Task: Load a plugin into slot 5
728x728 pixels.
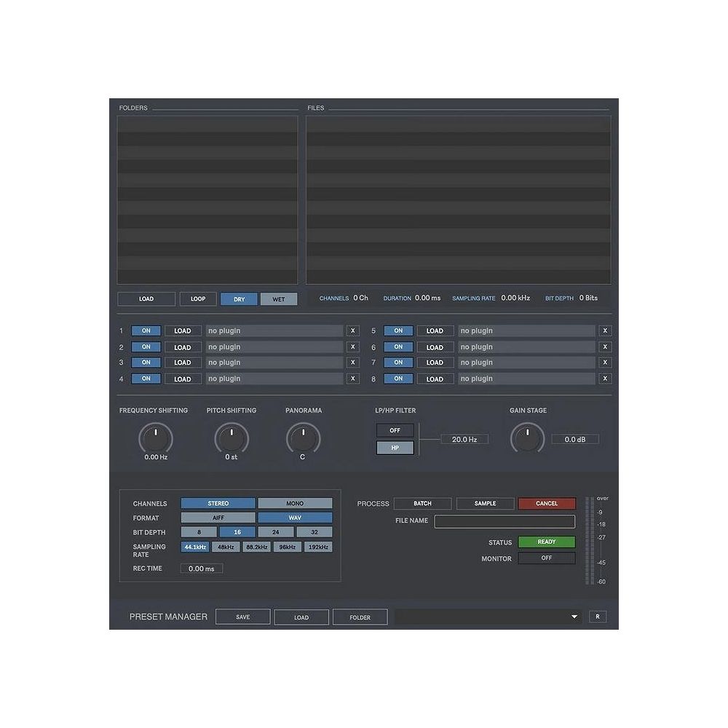Action: tap(435, 330)
